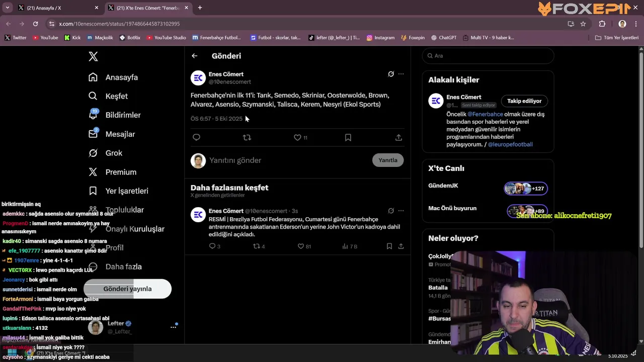Open the @Fenerbahce mention link

pyautogui.click(x=485, y=114)
